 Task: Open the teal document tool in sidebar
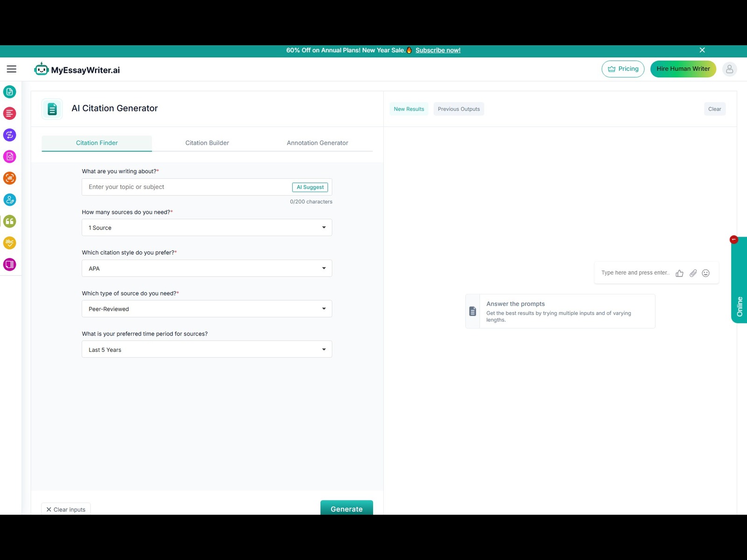click(x=9, y=92)
